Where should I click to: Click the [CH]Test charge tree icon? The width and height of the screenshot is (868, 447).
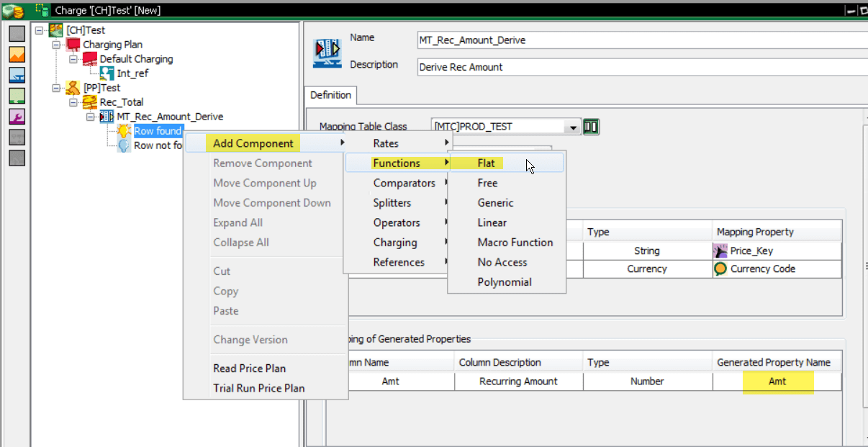(55, 30)
